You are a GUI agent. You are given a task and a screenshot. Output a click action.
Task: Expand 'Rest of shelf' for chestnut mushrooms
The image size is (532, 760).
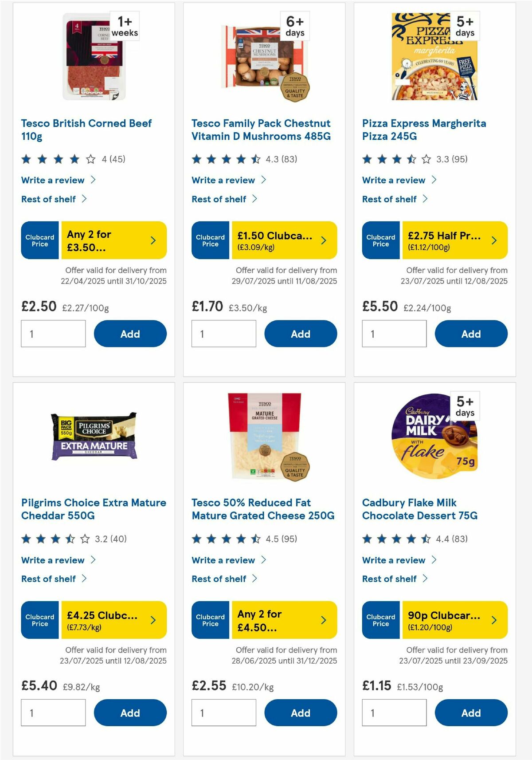pos(219,199)
